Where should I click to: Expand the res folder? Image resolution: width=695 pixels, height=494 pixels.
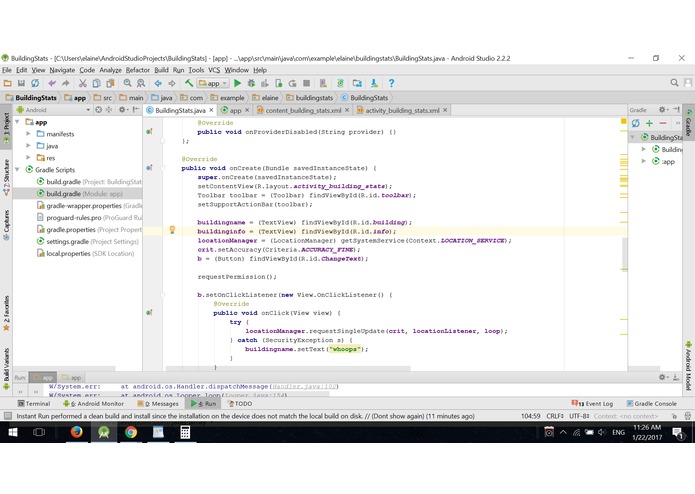(x=28, y=158)
